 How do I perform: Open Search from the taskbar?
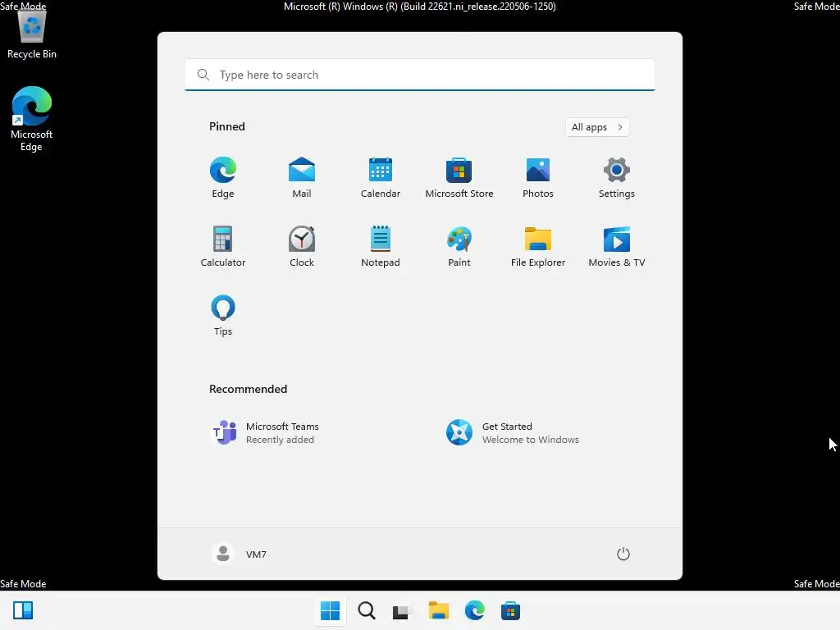(367, 610)
